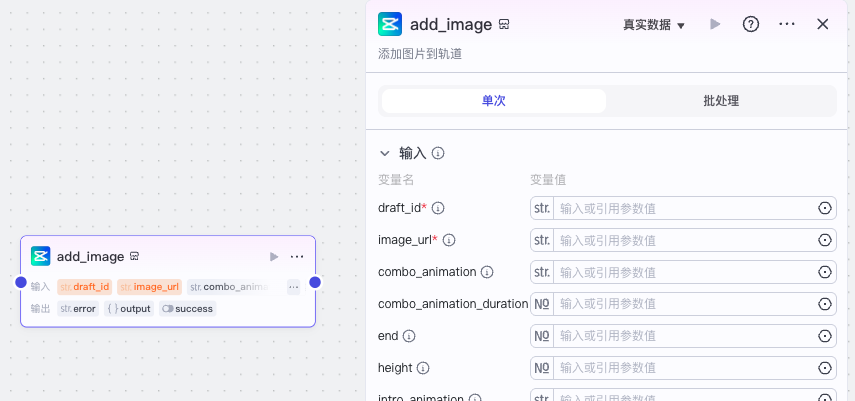Click the add_image plugin logo in side panel
The image size is (855, 401).
[x=390, y=24]
